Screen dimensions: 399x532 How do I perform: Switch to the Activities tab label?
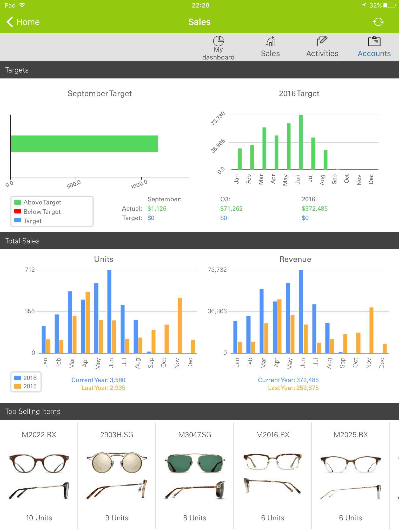coord(322,54)
